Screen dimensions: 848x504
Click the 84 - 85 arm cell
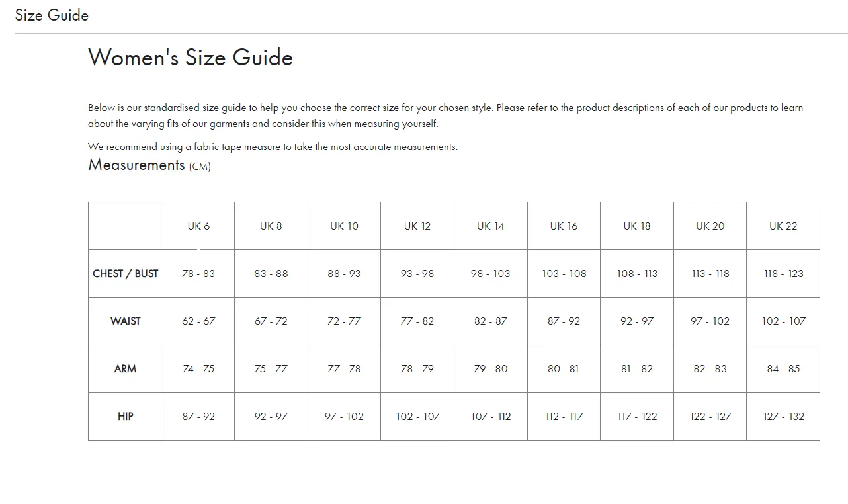[783, 369]
